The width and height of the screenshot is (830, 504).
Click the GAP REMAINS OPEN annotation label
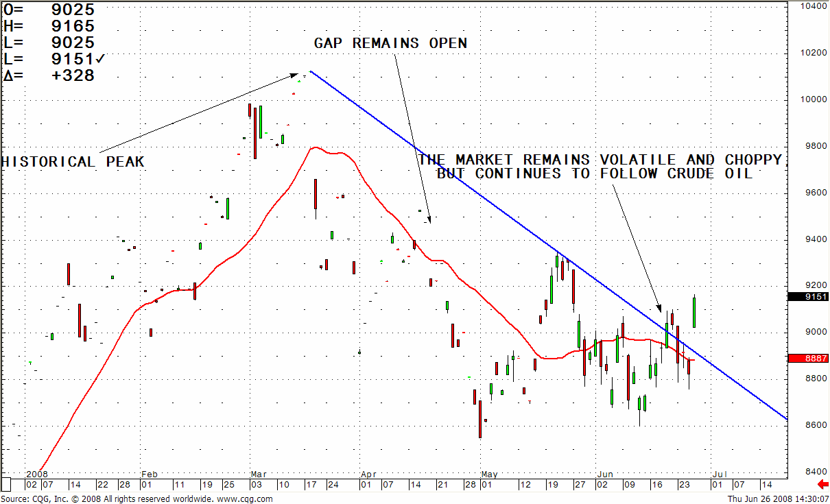click(x=390, y=43)
